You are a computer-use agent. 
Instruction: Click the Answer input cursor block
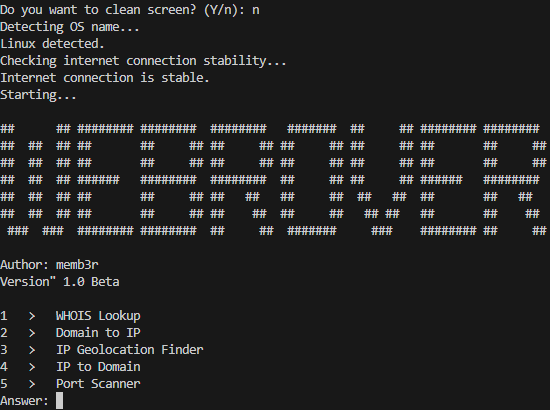coord(60,401)
